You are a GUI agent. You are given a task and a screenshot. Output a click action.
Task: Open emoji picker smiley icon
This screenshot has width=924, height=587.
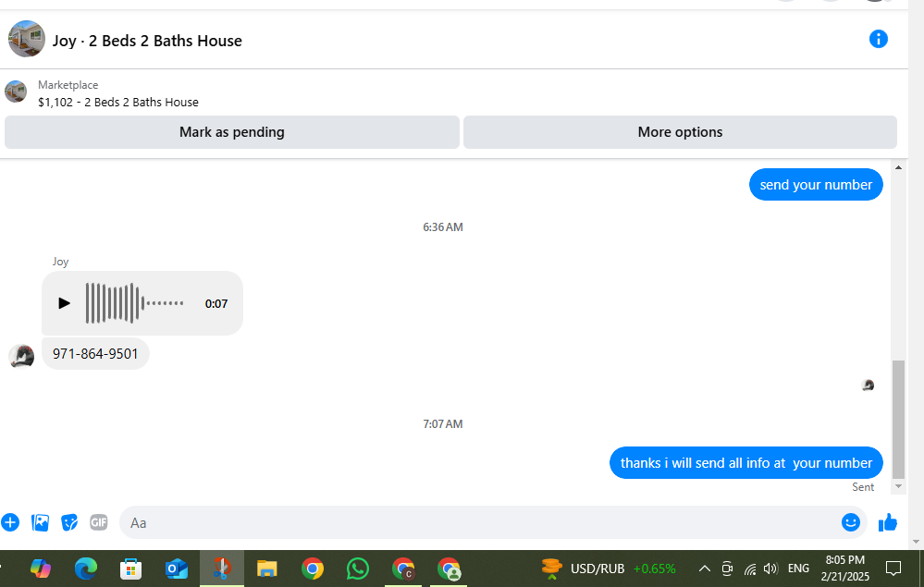click(850, 522)
